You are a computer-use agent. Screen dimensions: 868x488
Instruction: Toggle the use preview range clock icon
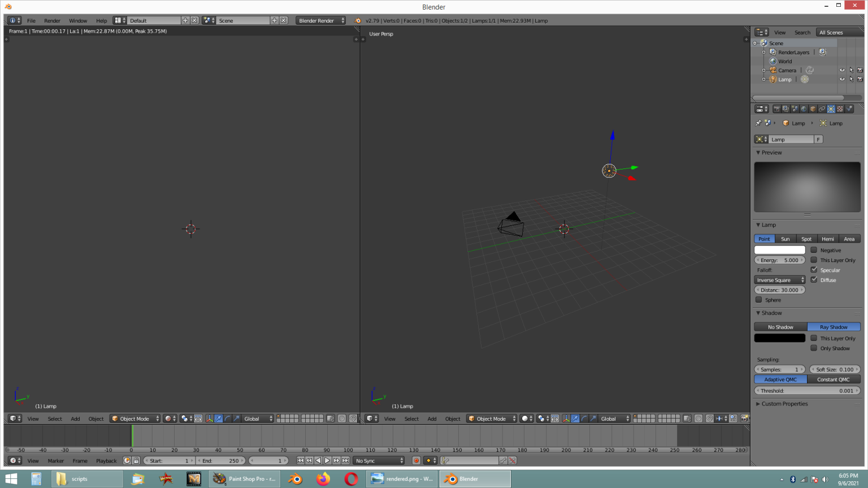click(x=127, y=460)
